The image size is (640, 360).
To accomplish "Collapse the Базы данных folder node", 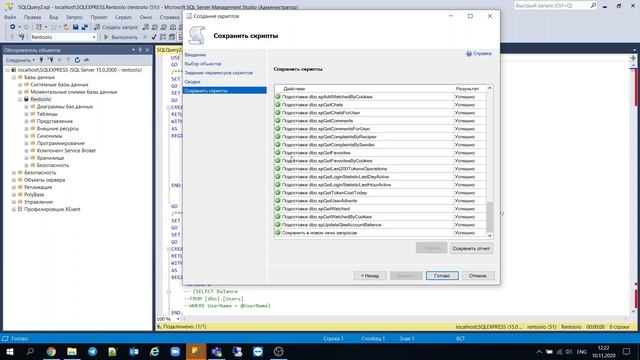I will pyautogui.click(x=14, y=77).
